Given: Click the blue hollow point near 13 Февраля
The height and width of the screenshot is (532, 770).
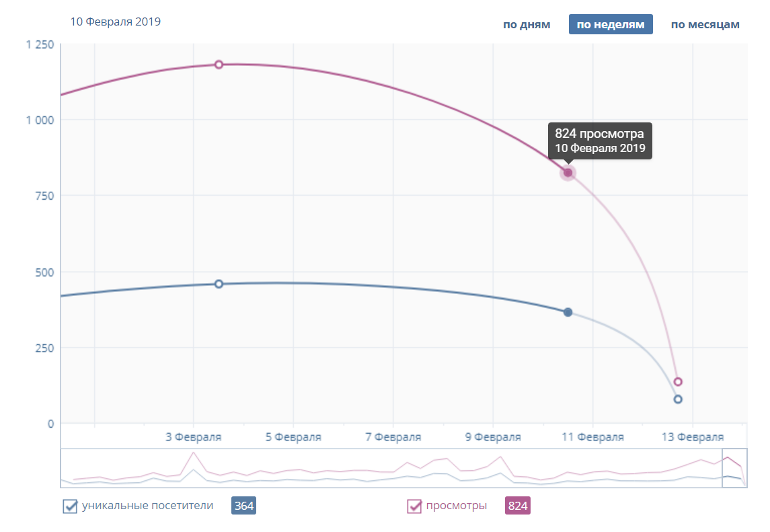Looking at the screenshot, I should point(678,400).
